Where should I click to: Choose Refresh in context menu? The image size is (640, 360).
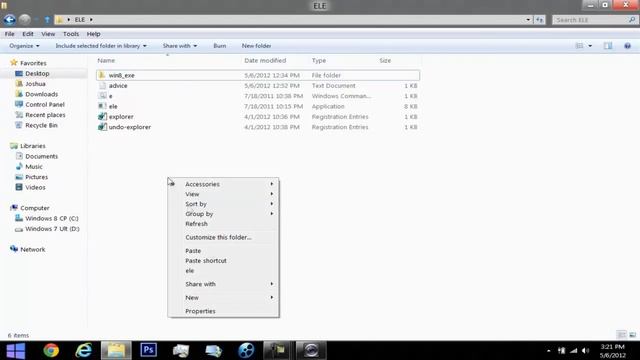[x=223, y=224]
